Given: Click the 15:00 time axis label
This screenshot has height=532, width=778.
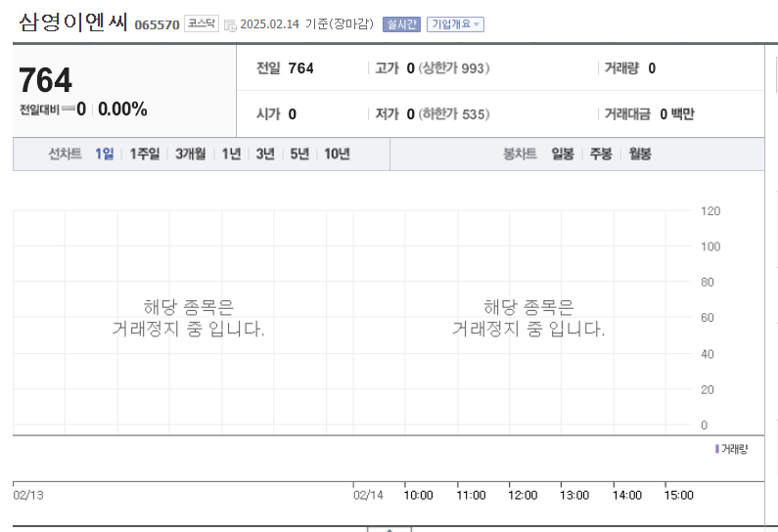Looking at the screenshot, I should click(x=679, y=495).
